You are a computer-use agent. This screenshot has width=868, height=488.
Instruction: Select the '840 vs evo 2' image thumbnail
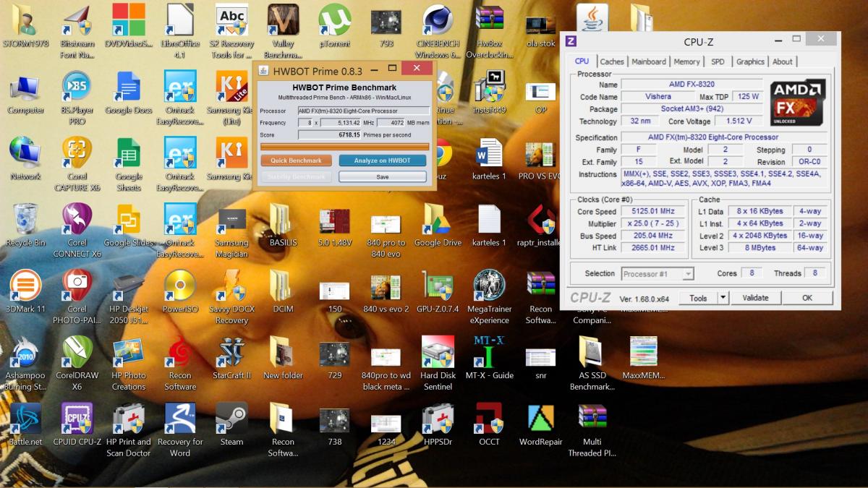coord(386,286)
